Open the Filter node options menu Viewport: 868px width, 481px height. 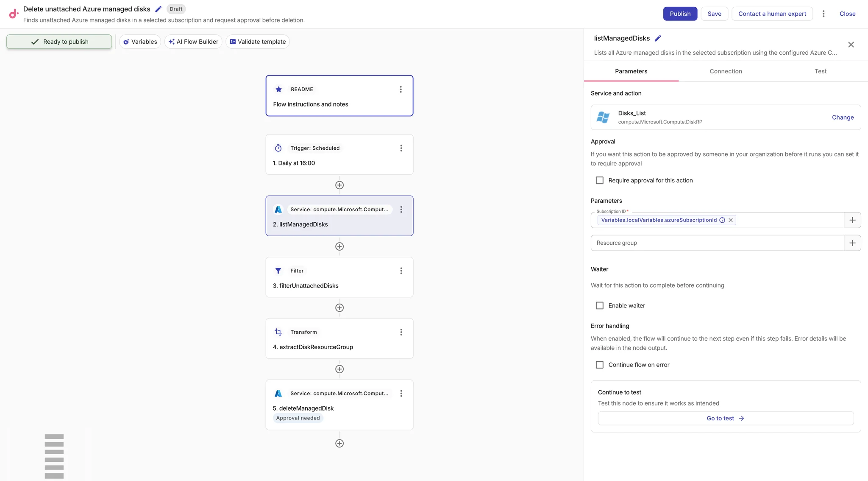(401, 271)
